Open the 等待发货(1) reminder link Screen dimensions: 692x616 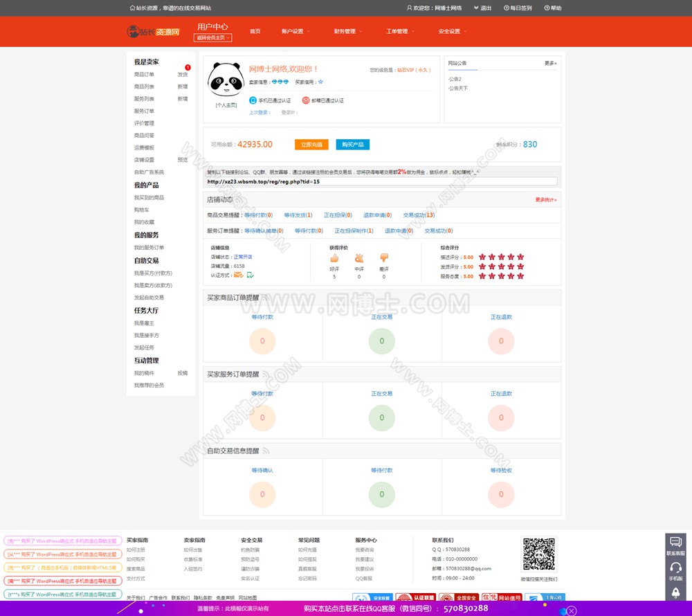298,215
